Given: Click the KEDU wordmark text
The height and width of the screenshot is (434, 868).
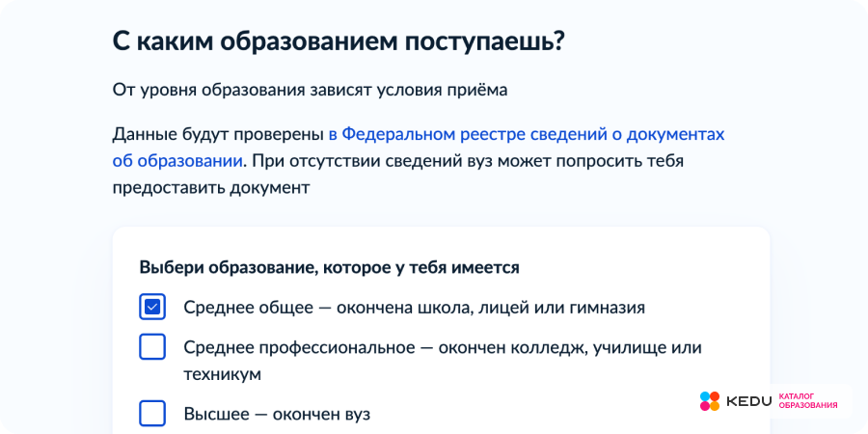Looking at the screenshot, I should (748, 400).
